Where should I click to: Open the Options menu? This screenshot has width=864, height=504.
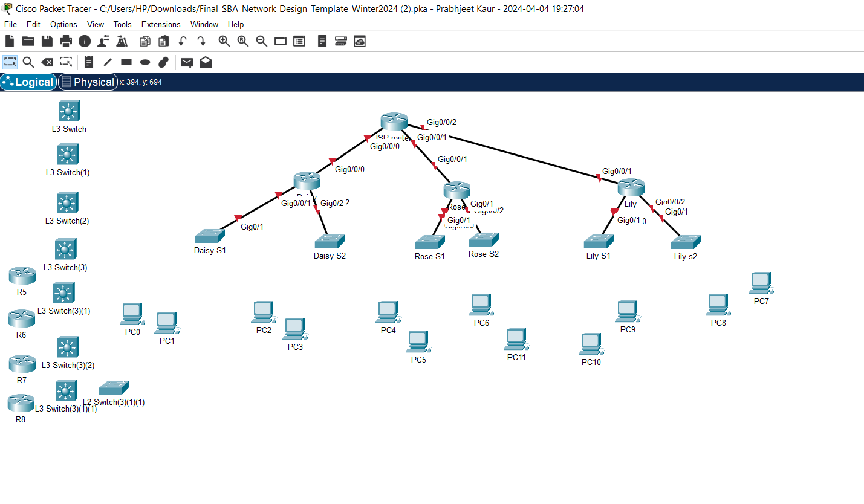point(63,24)
